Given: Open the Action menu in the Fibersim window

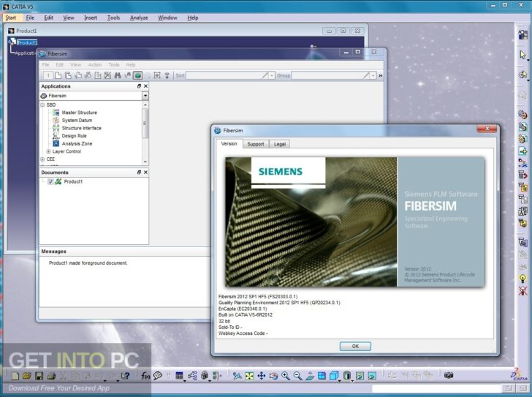Looking at the screenshot, I should (x=95, y=64).
